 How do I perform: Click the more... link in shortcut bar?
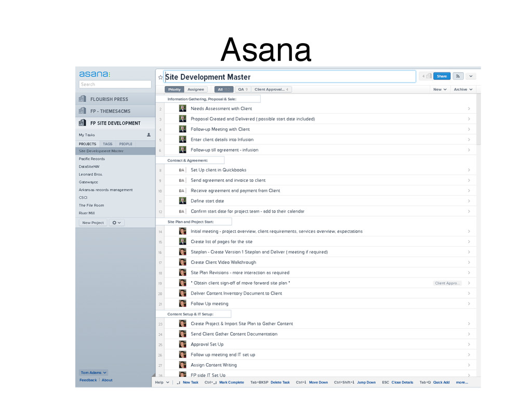click(x=462, y=382)
